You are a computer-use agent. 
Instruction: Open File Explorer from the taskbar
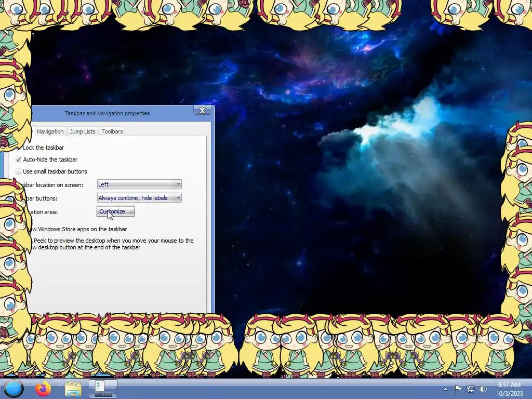tap(73, 389)
